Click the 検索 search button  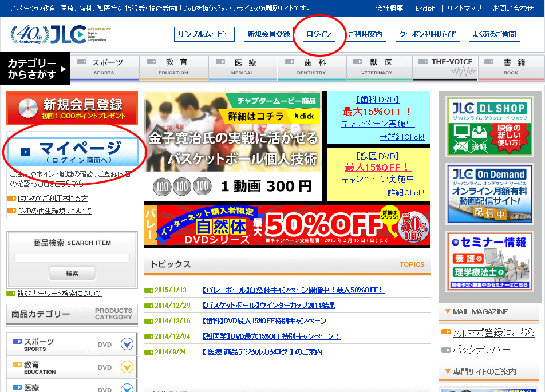pyautogui.click(x=72, y=274)
